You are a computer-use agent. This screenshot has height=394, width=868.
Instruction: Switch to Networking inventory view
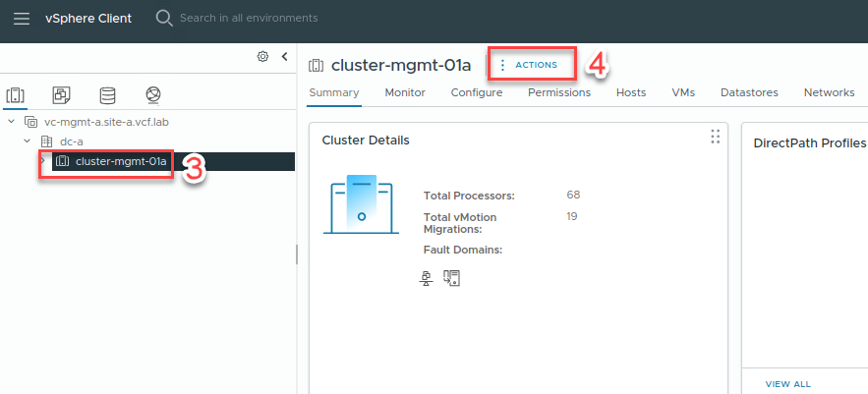click(153, 95)
